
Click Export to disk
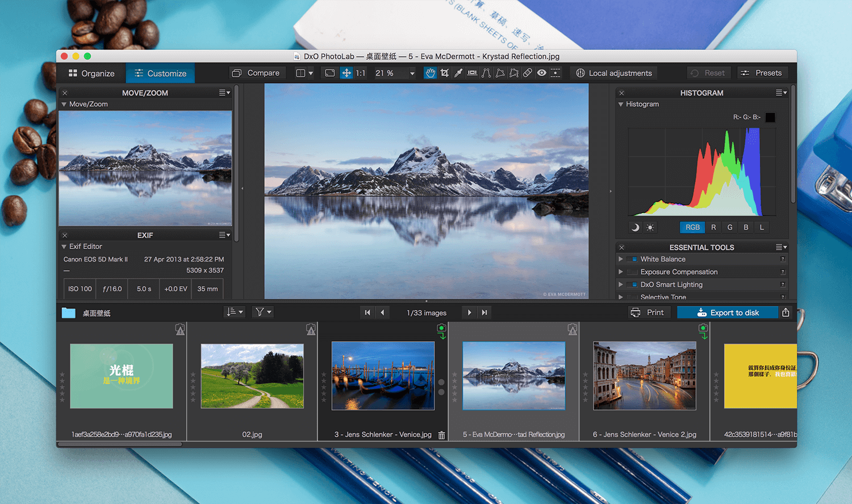[728, 313]
